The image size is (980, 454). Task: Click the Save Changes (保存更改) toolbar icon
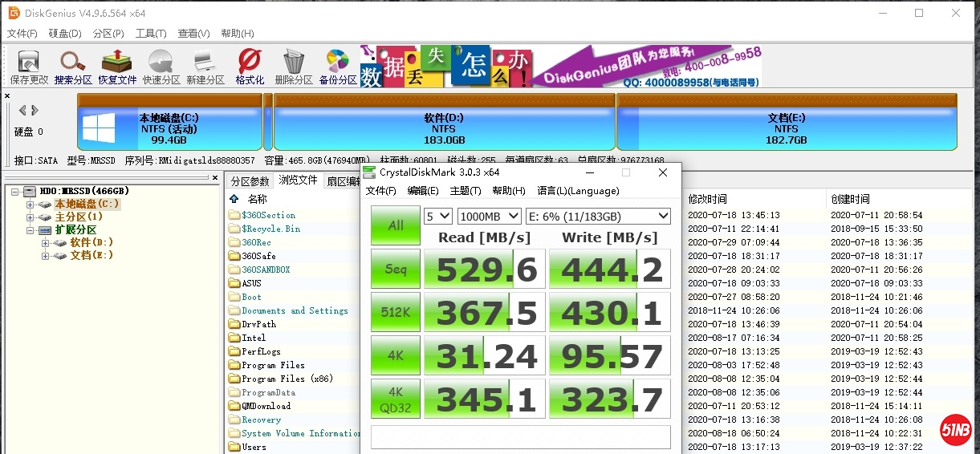pyautogui.click(x=29, y=66)
